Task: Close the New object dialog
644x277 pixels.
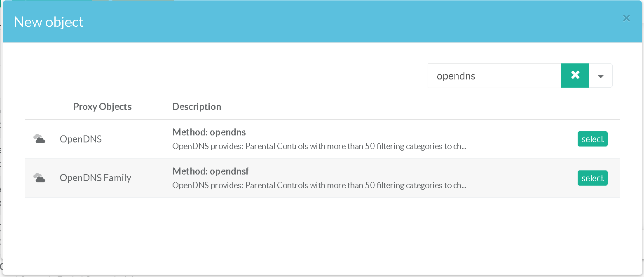Action: [x=626, y=18]
